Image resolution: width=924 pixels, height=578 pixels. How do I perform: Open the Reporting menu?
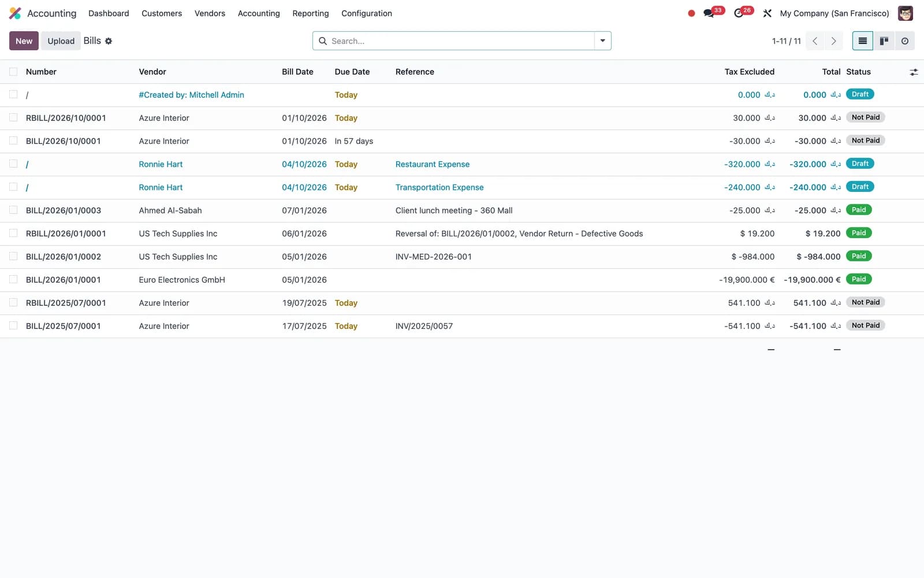311,13
